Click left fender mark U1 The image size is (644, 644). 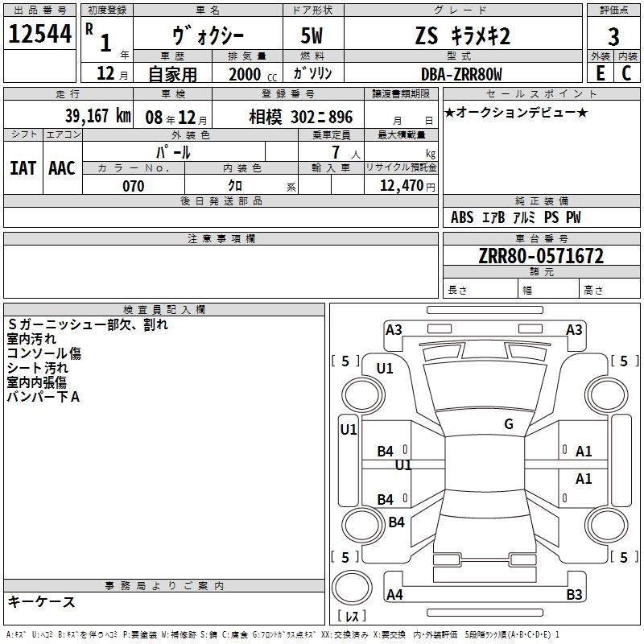tap(385, 369)
